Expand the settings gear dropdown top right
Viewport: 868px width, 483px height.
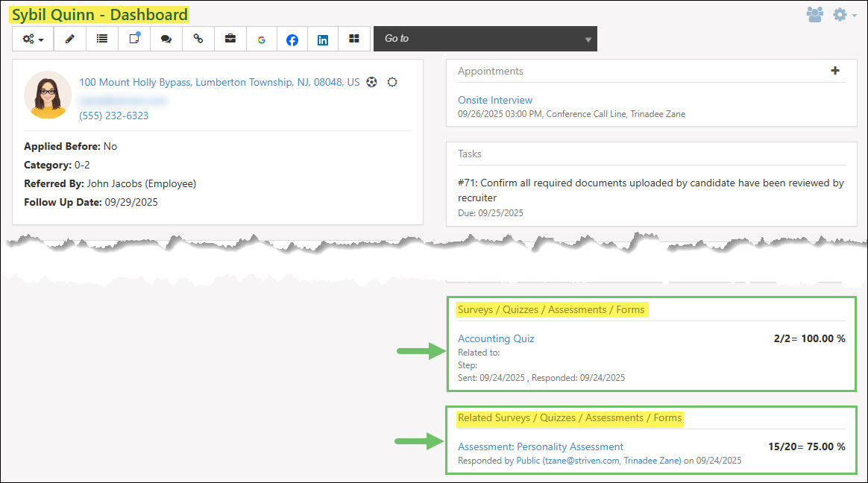[x=841, y=14]
